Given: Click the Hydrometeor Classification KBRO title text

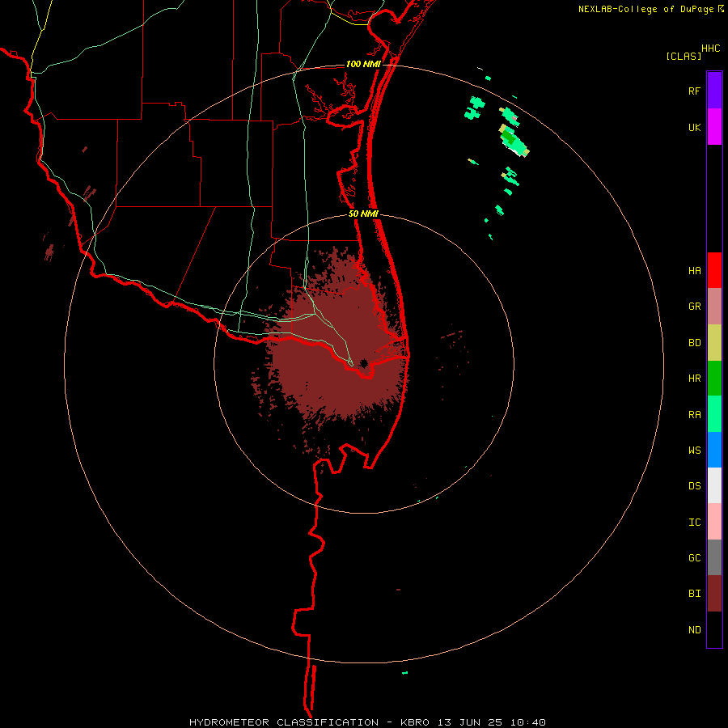Looking at the screenshot, I should click(x=367, y=722).
